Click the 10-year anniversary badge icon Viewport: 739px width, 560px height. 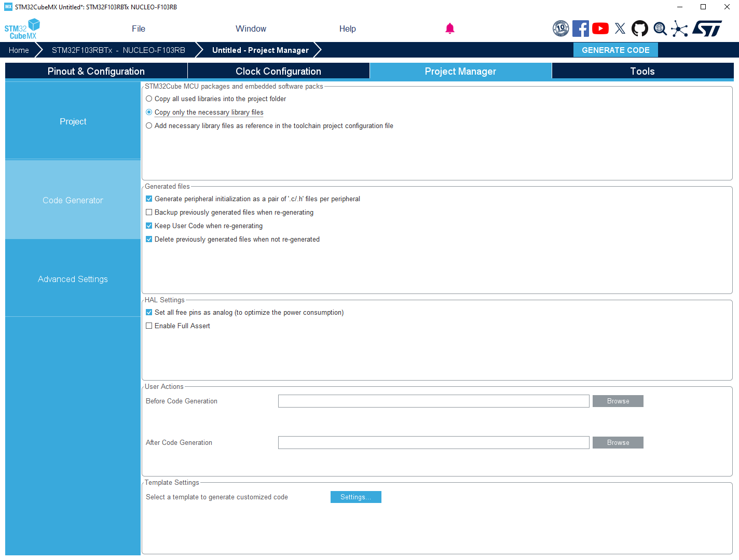point(561,29)
